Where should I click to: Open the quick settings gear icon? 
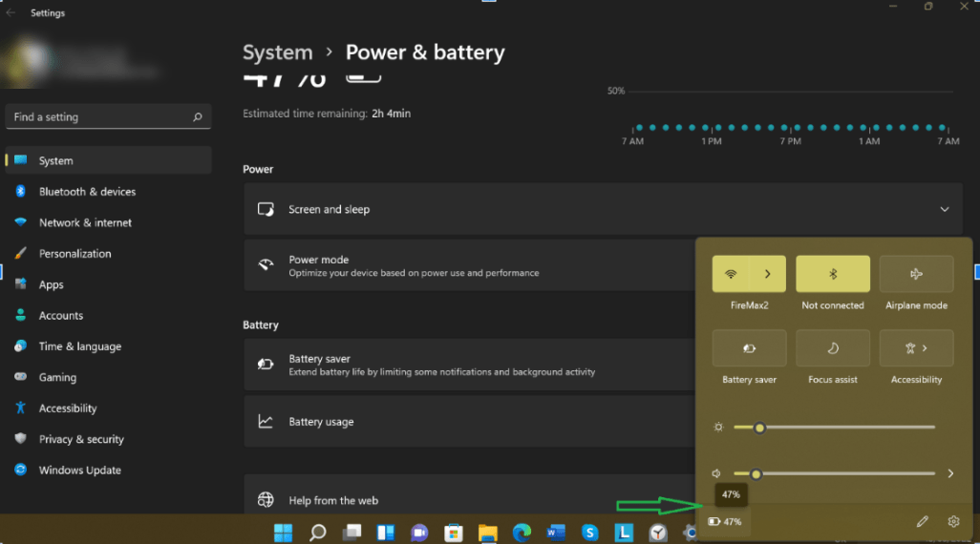[952, 522]
